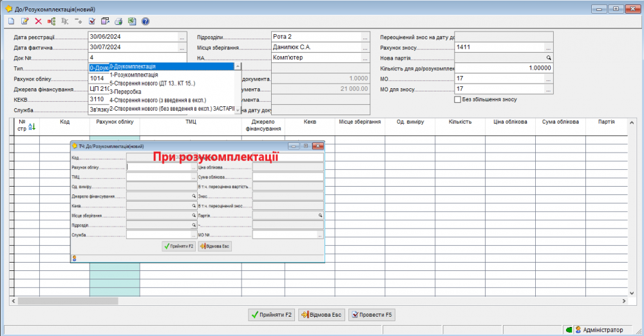
Task: Export to Excel using toolbar icon
Action: click(132, 21)
